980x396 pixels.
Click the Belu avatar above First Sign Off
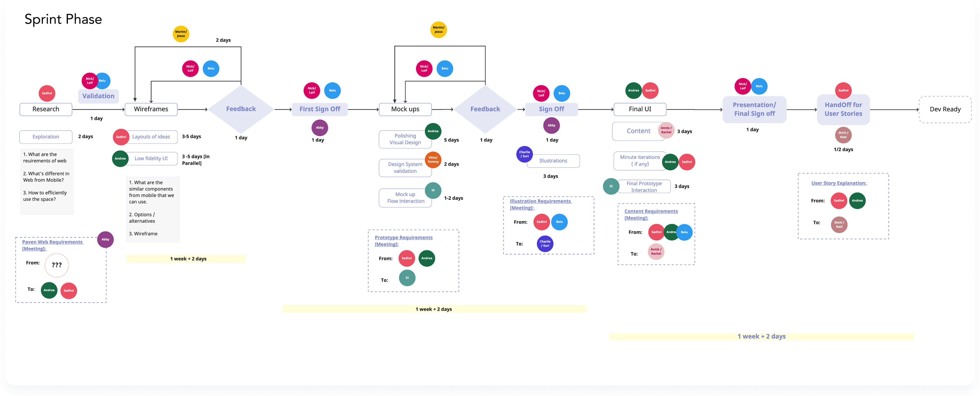pos(332,91)
